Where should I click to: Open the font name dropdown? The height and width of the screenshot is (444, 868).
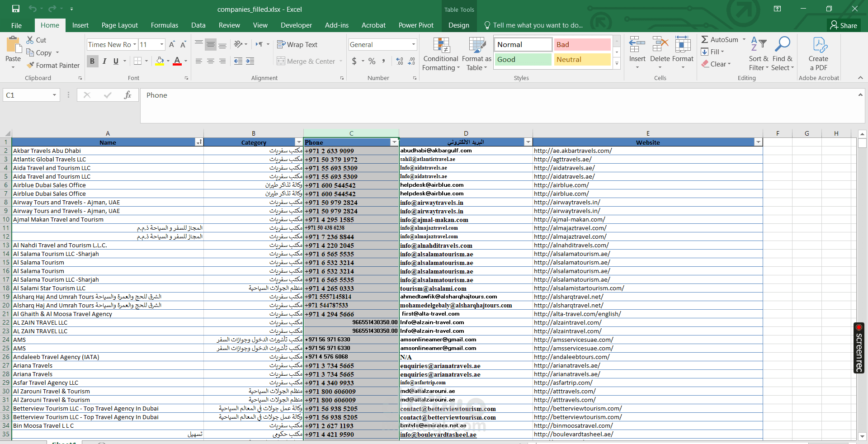tap(134, 44)
